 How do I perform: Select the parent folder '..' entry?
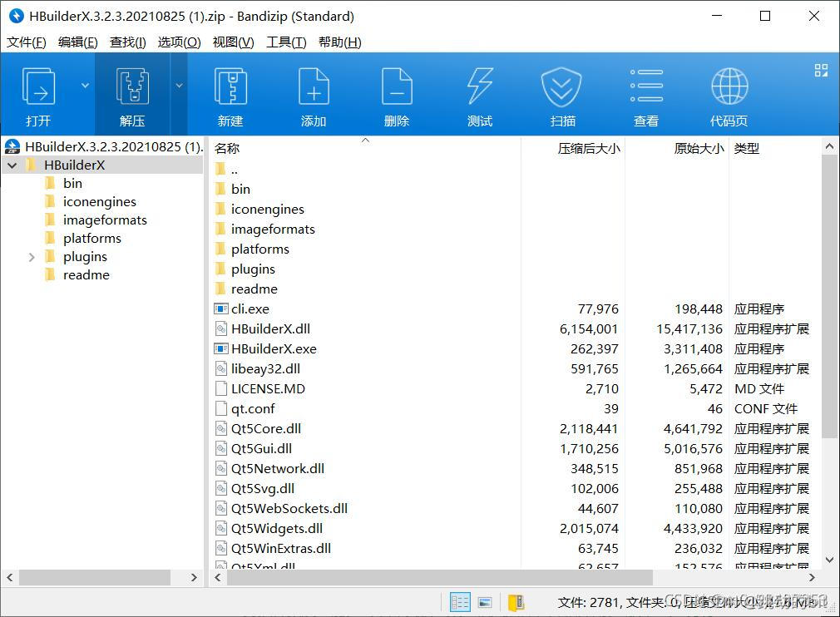pyautogui.click(x=226, y=170)
